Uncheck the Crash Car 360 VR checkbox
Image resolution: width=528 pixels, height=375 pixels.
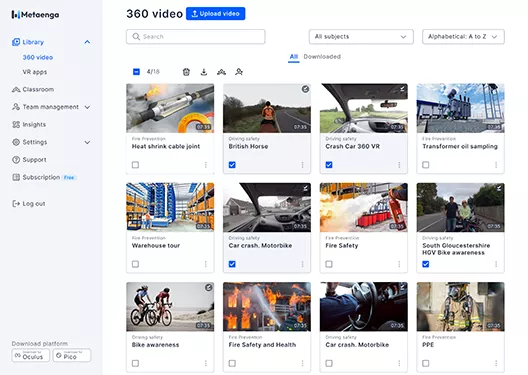(x=329, y=165)
